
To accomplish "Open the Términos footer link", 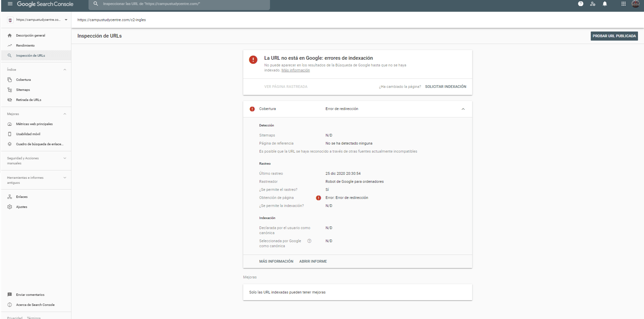I will coord(34,317).
